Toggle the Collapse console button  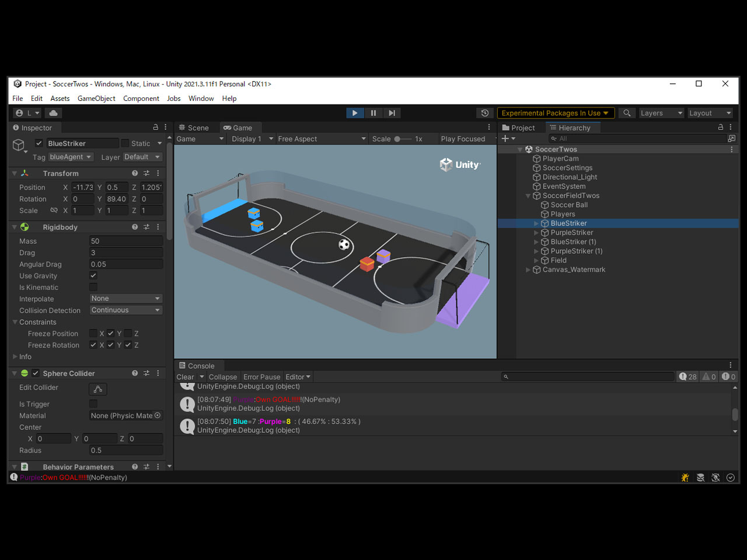[223, 377]
